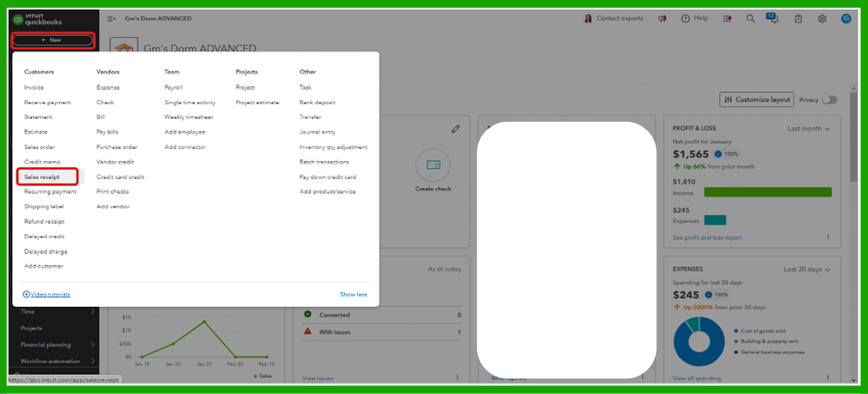
Task: Open the announcements megaphone icon
Action: point(662,19)
